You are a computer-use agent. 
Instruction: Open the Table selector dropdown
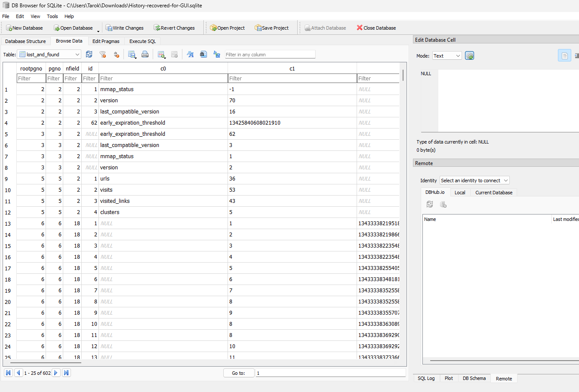point(49,55)
